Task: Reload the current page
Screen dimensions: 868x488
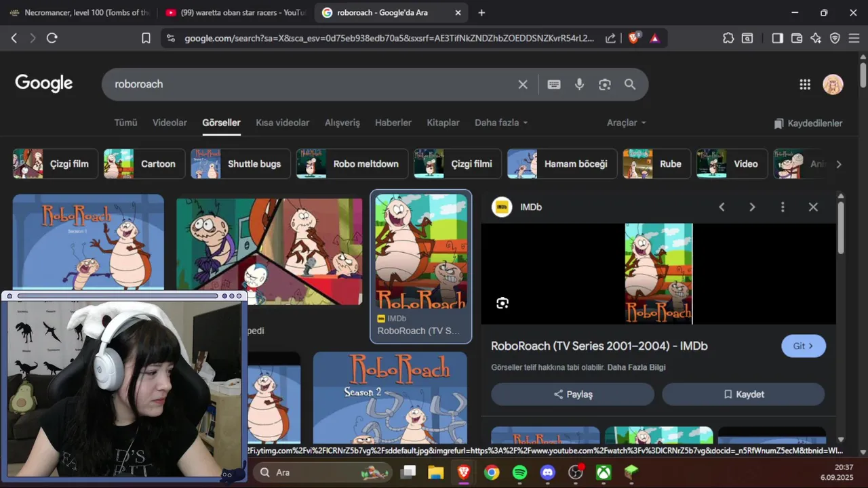Action: [52, 38]
